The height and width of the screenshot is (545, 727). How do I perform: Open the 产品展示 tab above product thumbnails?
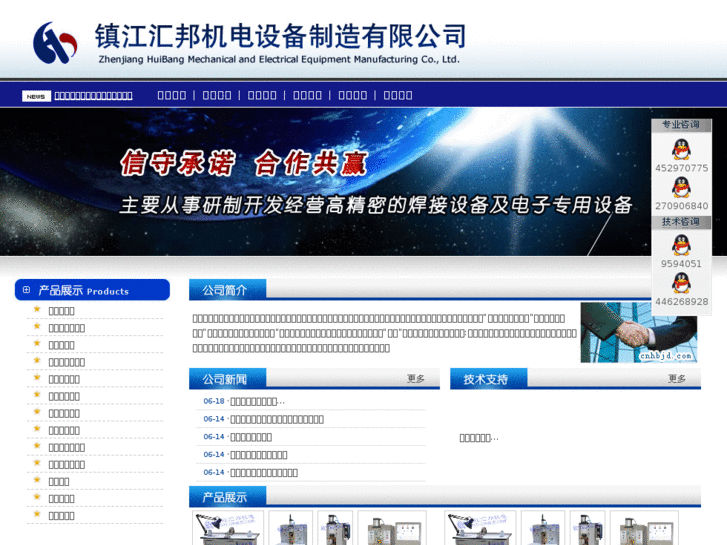(227, 497)
